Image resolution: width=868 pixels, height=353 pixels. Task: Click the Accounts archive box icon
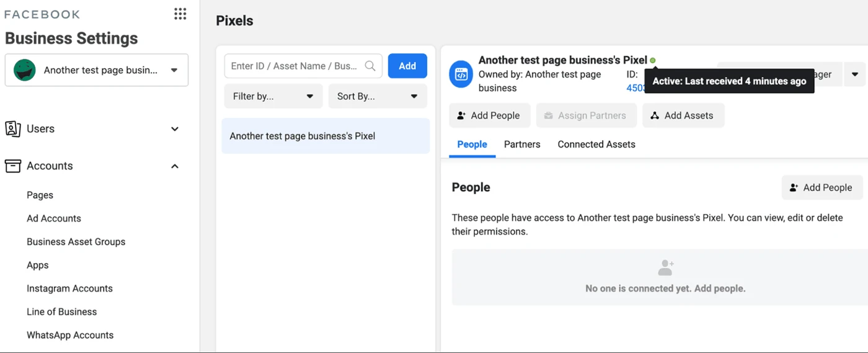tap(12, 166)
